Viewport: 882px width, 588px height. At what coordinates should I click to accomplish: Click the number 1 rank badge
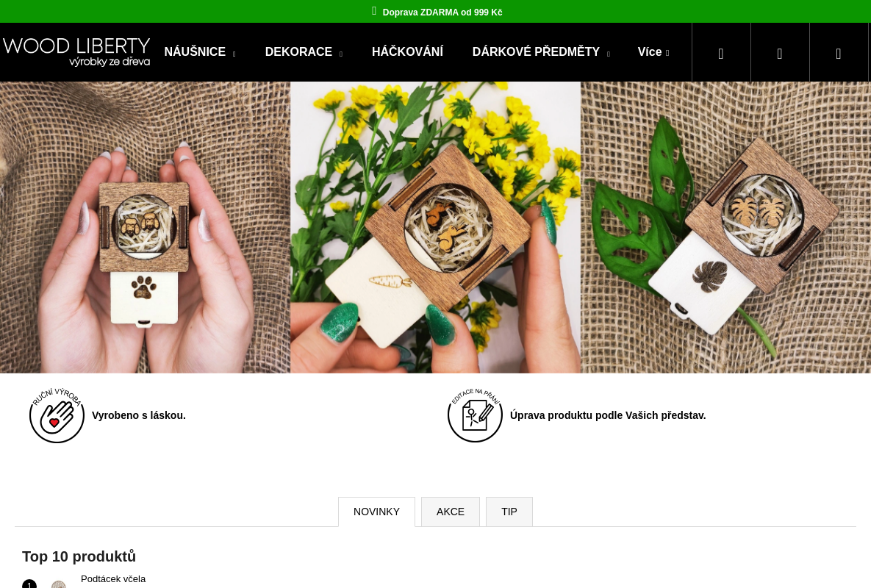[29, 584]
